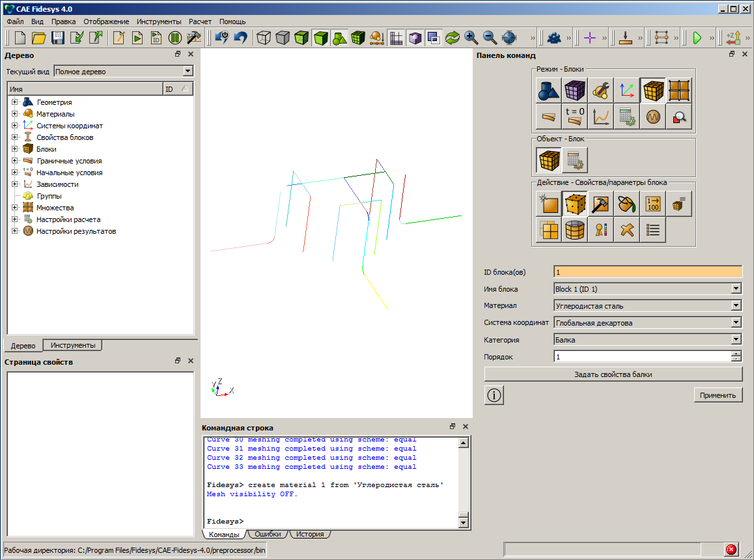Open the Помощь menu
754x560 pixels.
(232, 21)
